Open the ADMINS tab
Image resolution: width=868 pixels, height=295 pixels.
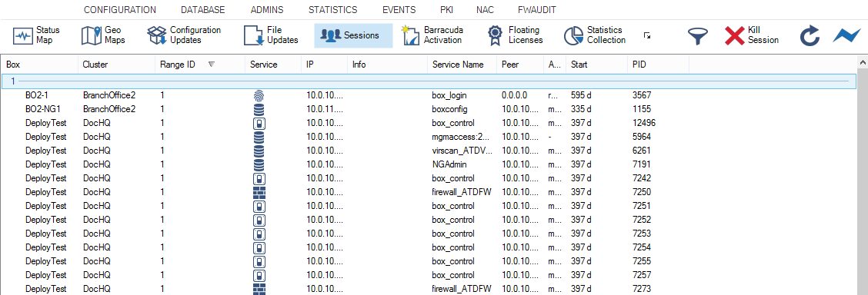[267, 9]
